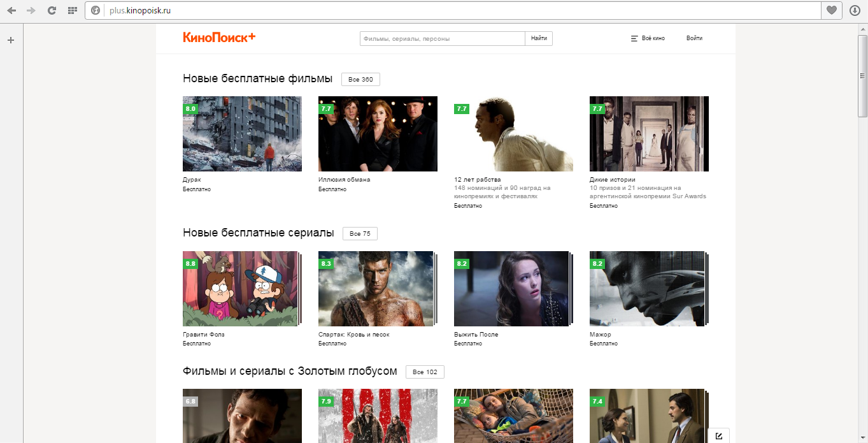Click the 'Новые бесплатные фильмы' heading

pos(258,78)
